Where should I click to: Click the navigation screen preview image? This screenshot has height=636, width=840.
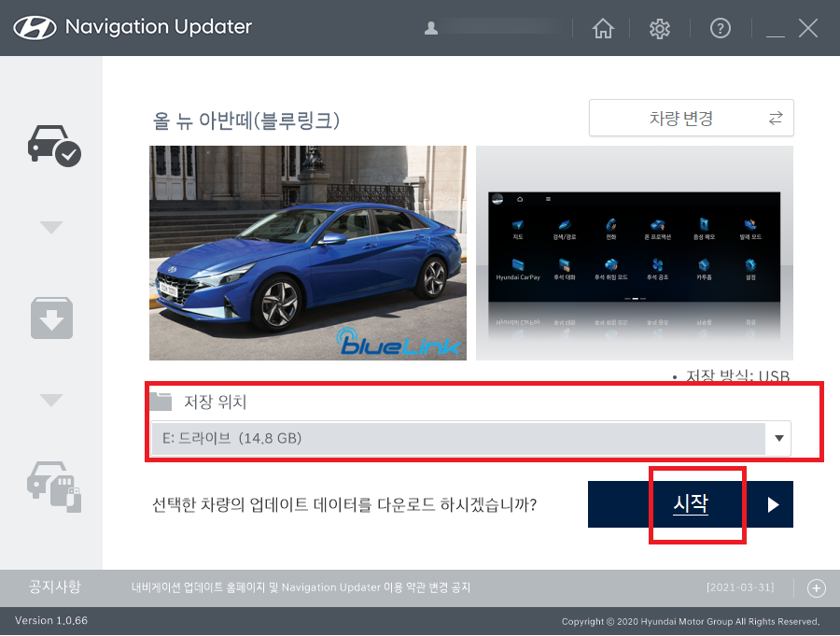635,253
